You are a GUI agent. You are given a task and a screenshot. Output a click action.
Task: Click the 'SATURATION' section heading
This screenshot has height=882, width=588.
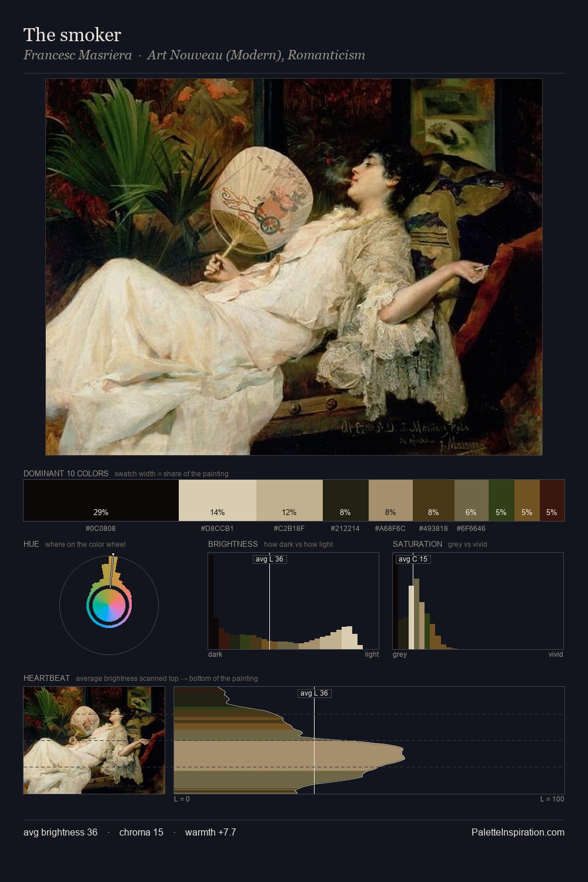(x=417, y=544)
